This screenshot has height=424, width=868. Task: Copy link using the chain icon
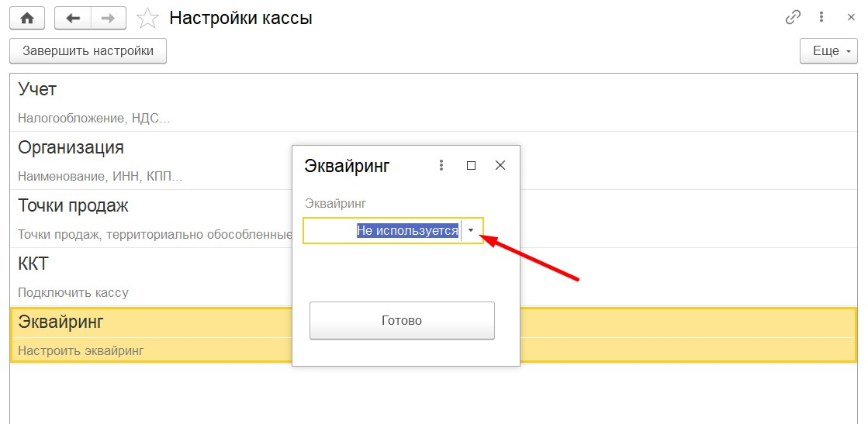coord(793,18)
